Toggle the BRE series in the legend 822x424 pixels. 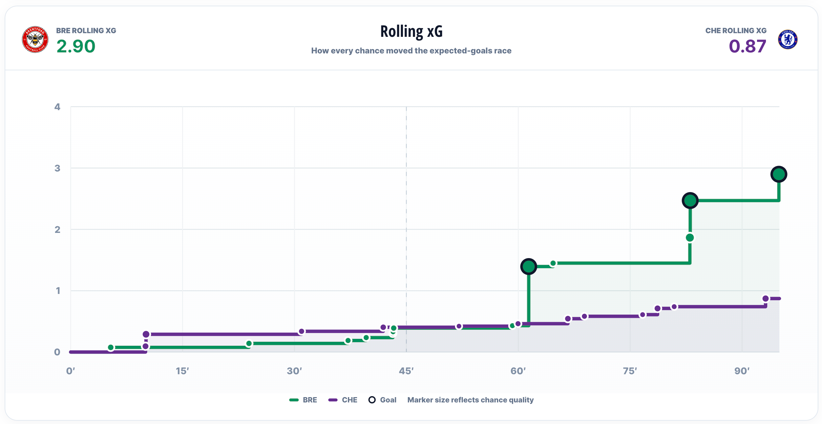pos(304,400)
